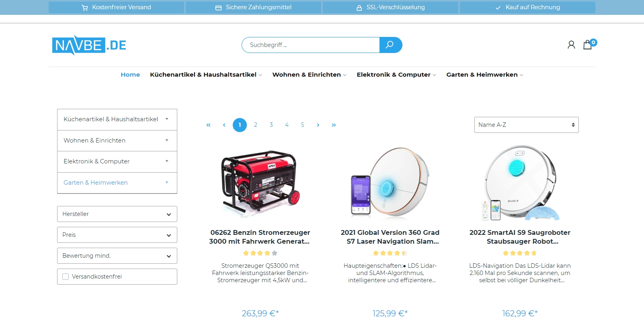Go to the last page with double arrow
The image size is (644, 332).
(x=334, y=125)
